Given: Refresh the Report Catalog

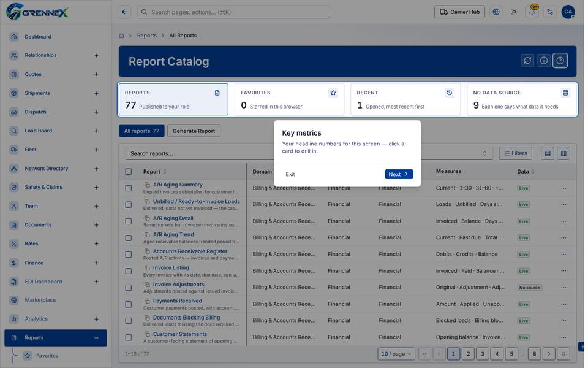Looking at the screenshot, I should tap(527, 61).
